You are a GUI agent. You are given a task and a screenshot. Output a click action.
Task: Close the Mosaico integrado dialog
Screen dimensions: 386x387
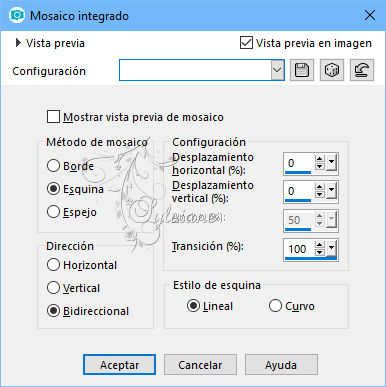(x=370, y=15)
